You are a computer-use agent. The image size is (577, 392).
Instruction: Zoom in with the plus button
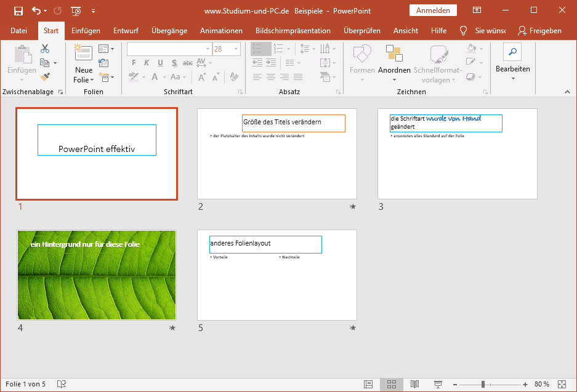tap(525, 384)
